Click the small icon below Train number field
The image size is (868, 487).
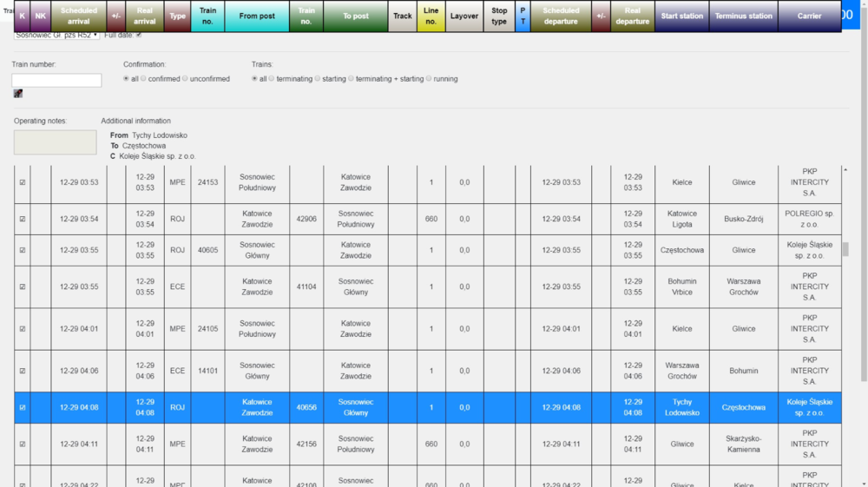tap(18, 94)
